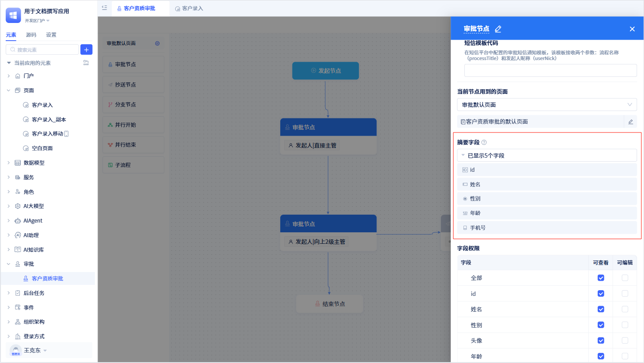Click the tree layout icon beside 当前应用的元素
This screenshot has width=644, height=363.
pyautogui.click(x=86, y=63)
